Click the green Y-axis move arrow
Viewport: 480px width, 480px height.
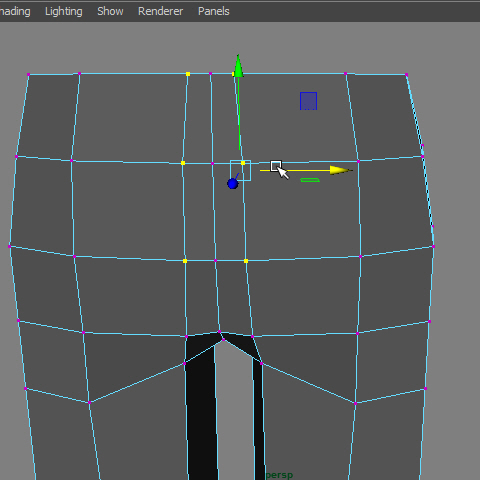coord(238,66)
